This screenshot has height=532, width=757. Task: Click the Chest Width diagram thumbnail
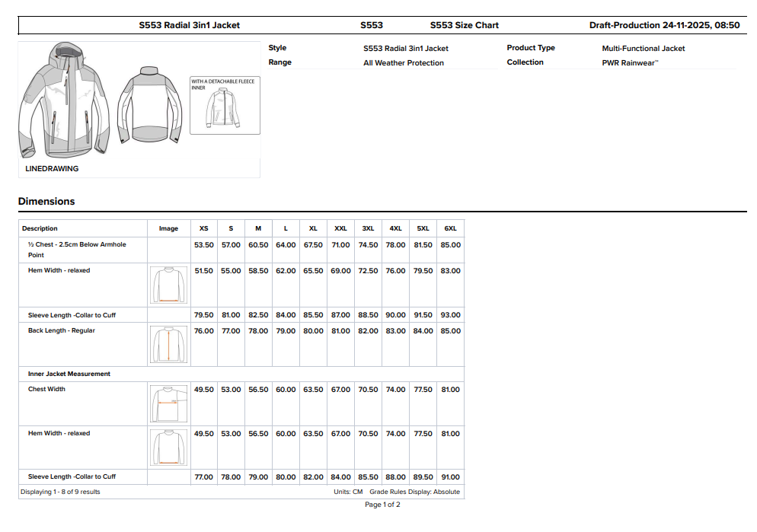(x=168, y=403)
